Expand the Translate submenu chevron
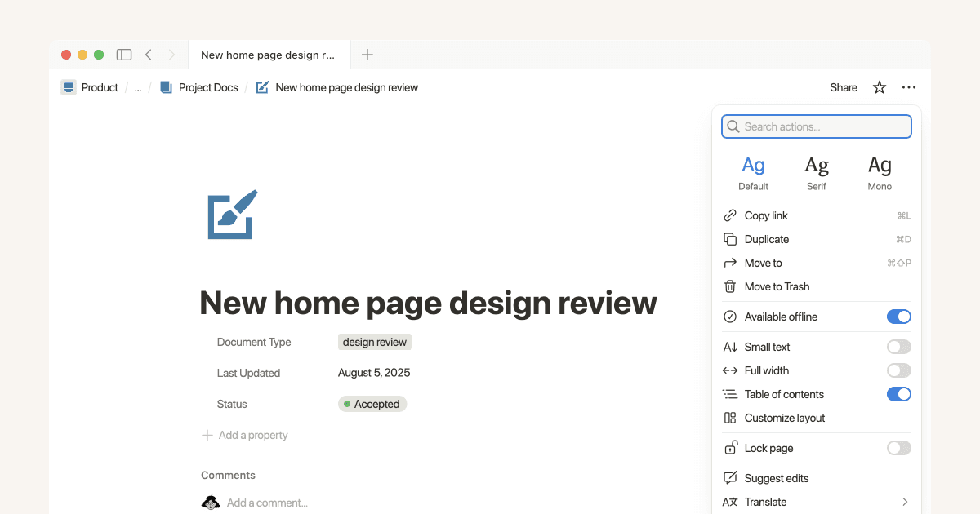 click(904, 502)
